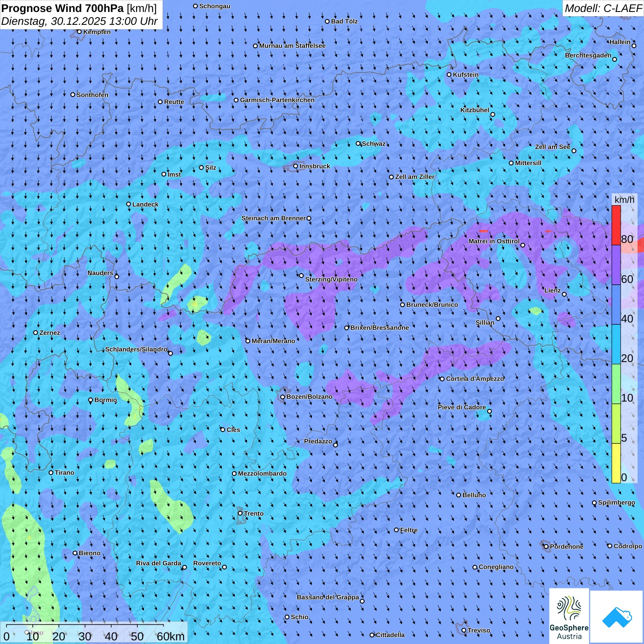This screenshot has width=644, height=644.
Task: Click the date 'Dienstag, 30.12.2025 13:00 Uhr'
Action: point(80,22)
